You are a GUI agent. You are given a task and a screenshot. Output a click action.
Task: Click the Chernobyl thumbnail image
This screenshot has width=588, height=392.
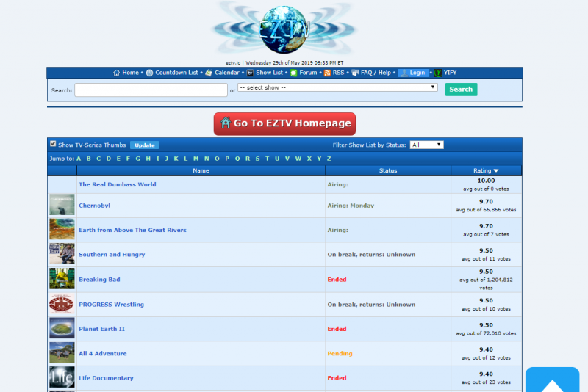point(62,204)
